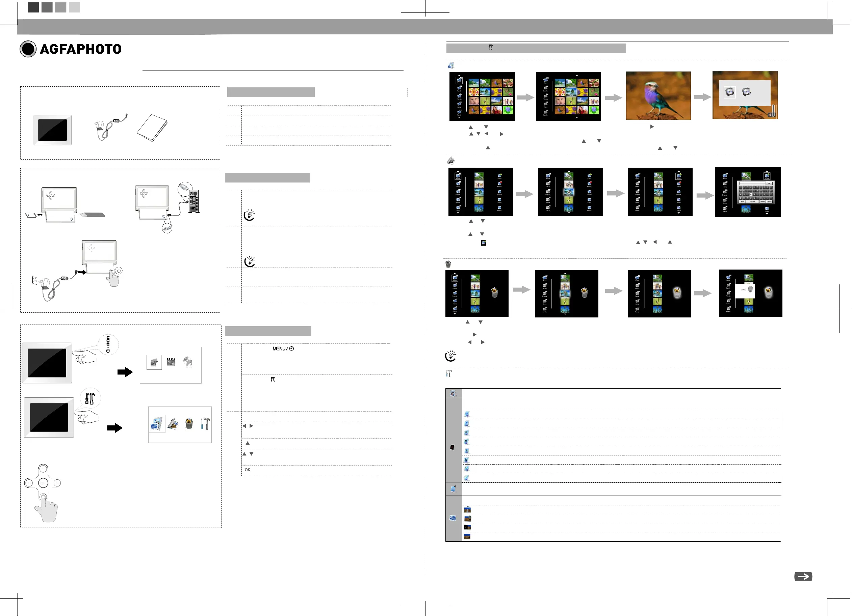Open the blue hammer settings icon in setup menu
This screenshot has width=852, height=616.
point(205,424)
